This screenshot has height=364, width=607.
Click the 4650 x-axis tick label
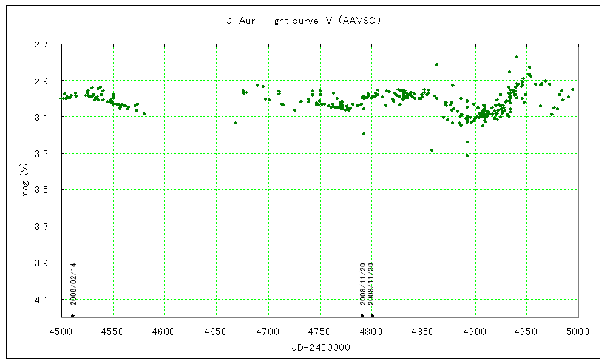pos(217,331)
